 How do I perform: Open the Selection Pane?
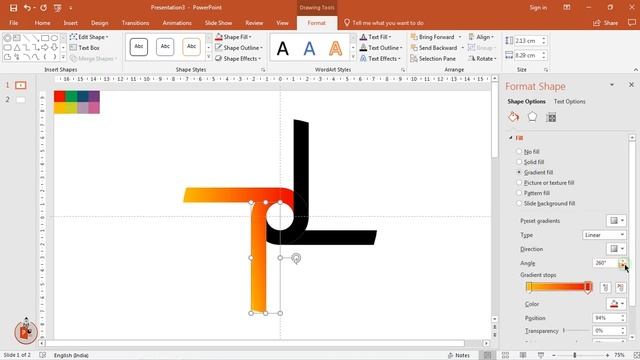click(433, 58)
